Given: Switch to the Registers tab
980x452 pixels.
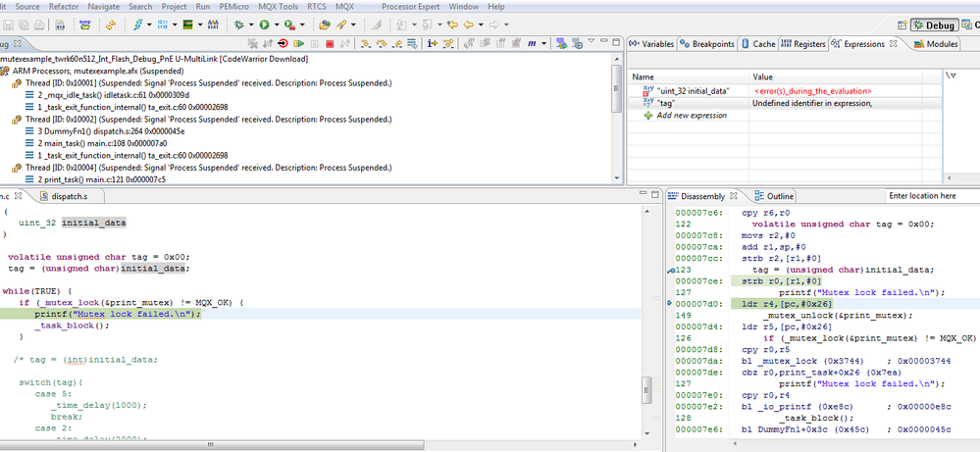Looking at the screenshot, I should coord(803,44).
